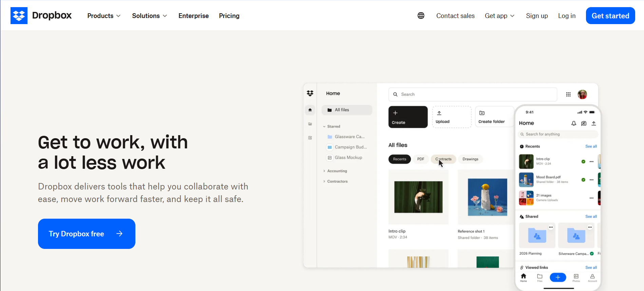Tap the phone Photos tab icon
The image size is (644, 291).
576,278
